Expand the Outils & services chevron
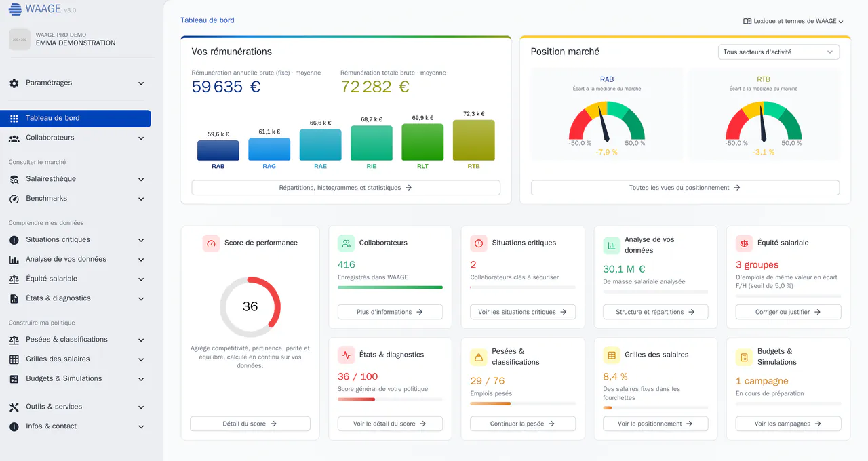 [141, 407]
